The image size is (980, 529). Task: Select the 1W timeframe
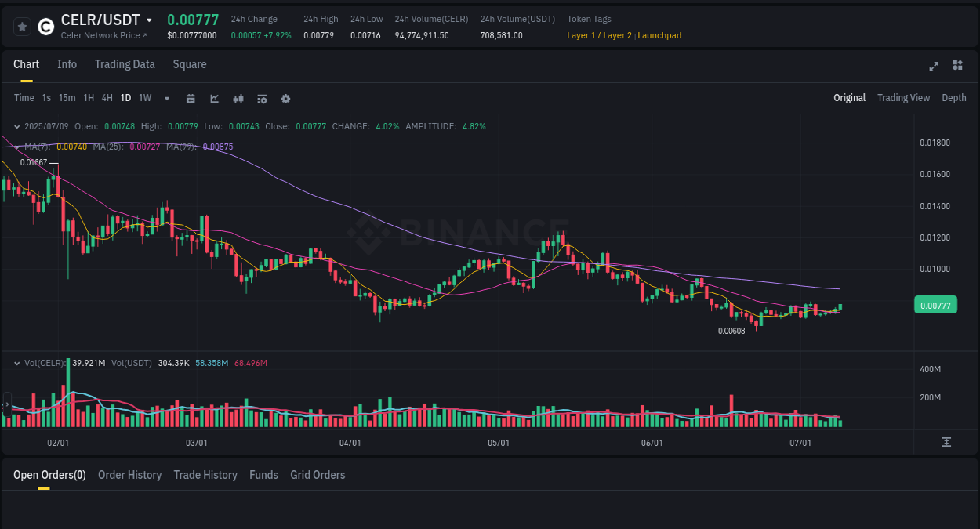[144, 98]
